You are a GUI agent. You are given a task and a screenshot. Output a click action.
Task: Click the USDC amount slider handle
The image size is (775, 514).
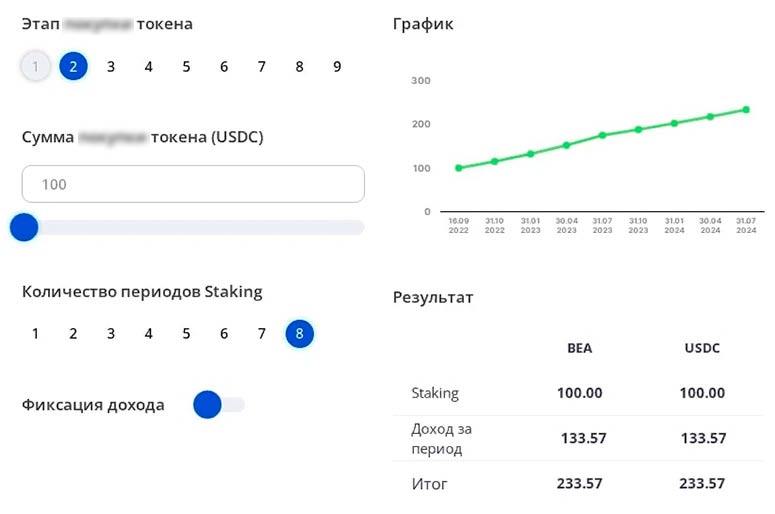coord(23,228)
